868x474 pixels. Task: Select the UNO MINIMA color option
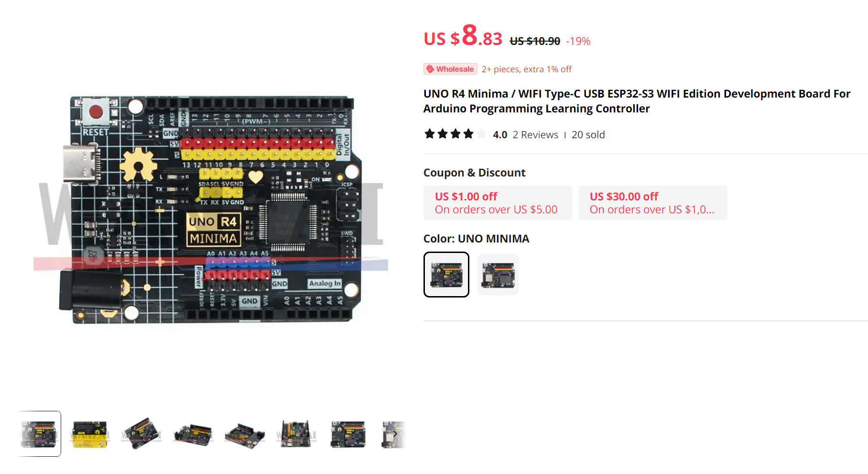pyautogui.click(x=446, y=275)
